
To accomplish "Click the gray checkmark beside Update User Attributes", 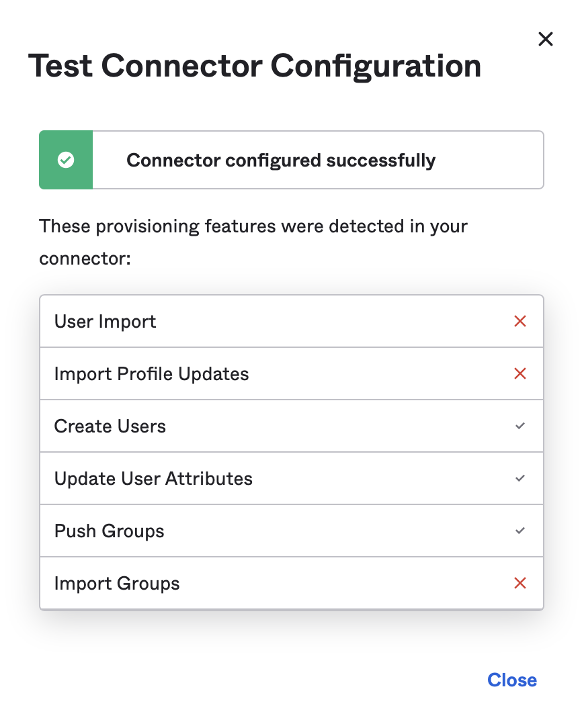I will click(x=520, y=478).
